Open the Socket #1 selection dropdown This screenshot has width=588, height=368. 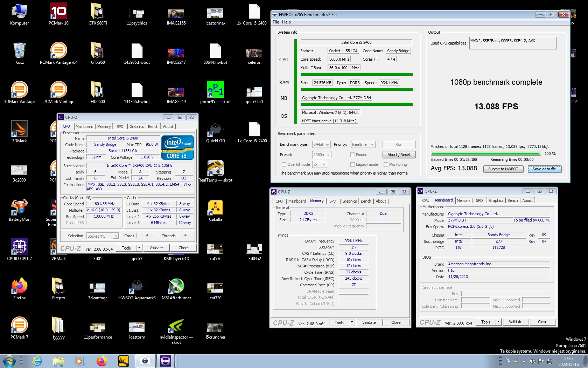tap(103, 236)
